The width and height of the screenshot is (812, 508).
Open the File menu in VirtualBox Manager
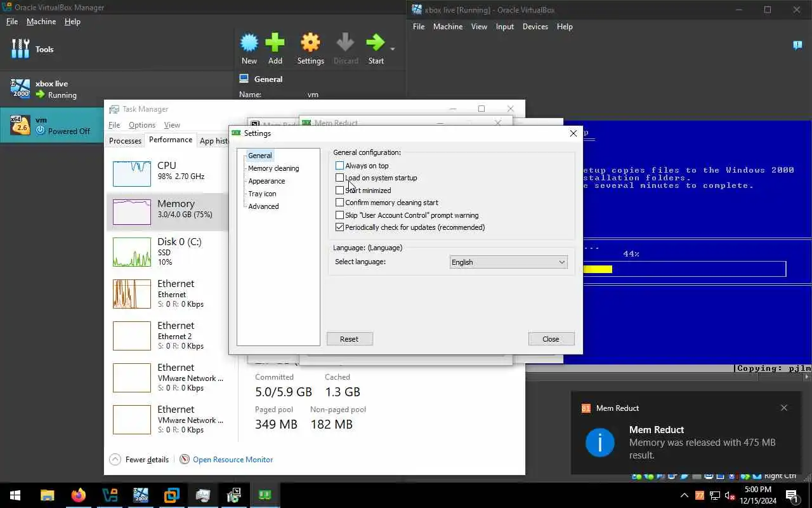click(x=12, y=22)
